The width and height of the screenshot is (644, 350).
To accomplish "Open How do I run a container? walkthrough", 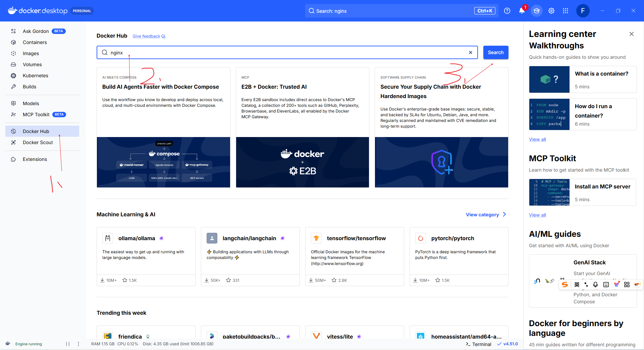I will point(583,115).
